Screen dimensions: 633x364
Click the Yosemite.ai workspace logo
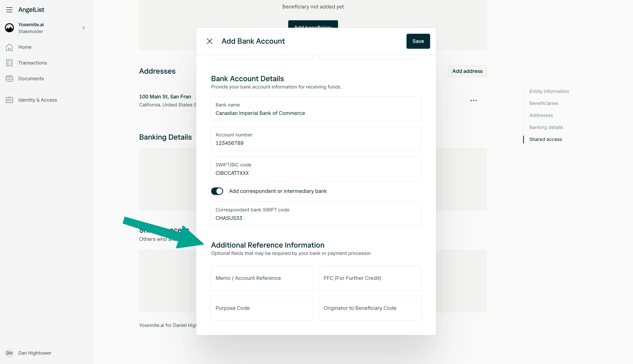click(x=9, y=28)
